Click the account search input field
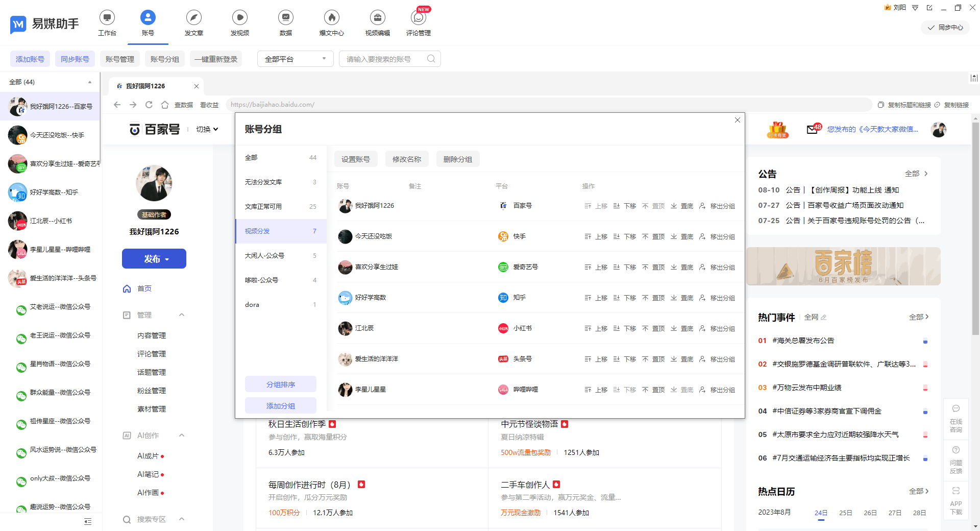Screen dimensions: 980x531 coord(384,59)
